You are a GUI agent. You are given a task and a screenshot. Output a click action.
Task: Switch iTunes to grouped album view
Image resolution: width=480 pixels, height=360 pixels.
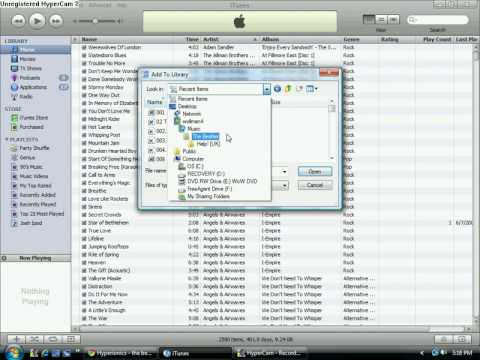point(381,20)
